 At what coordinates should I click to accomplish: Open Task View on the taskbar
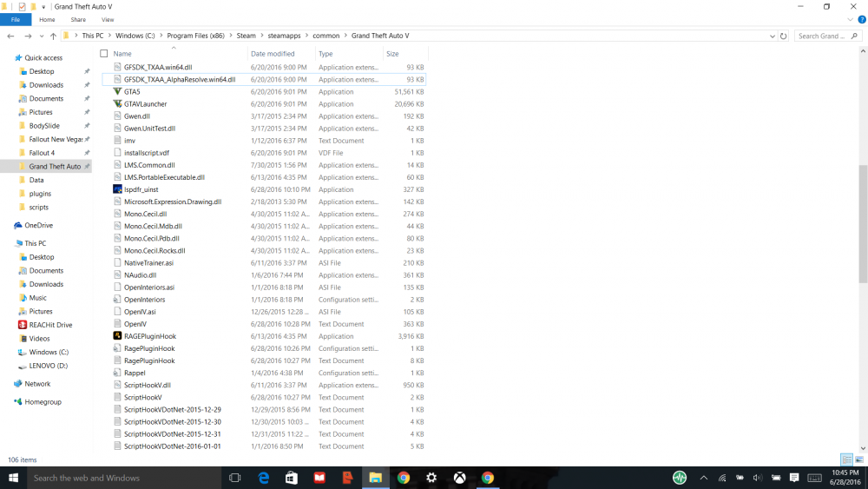click(x=234, y=478)
